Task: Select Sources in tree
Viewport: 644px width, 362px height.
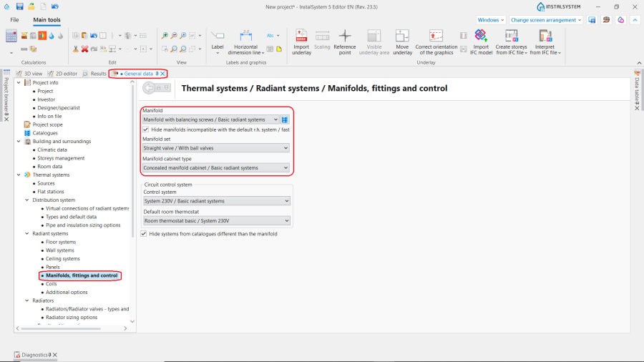Action: click(x=46, y=183)
